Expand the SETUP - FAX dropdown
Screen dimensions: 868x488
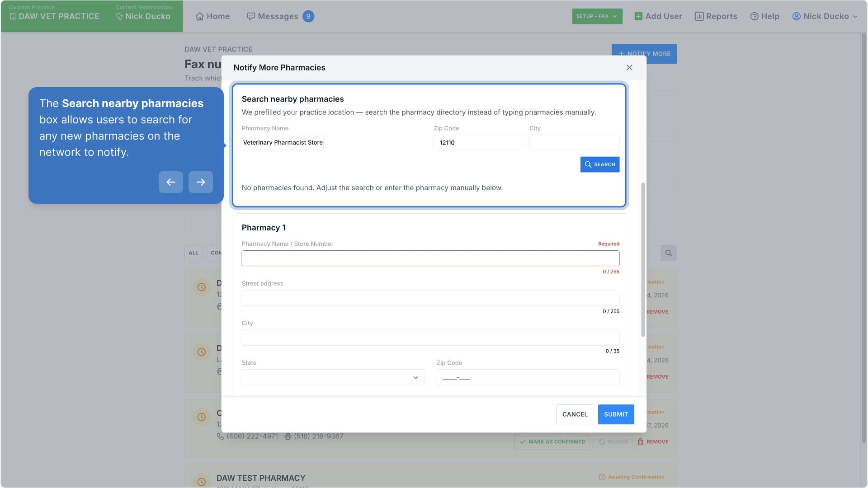[597, 16]
